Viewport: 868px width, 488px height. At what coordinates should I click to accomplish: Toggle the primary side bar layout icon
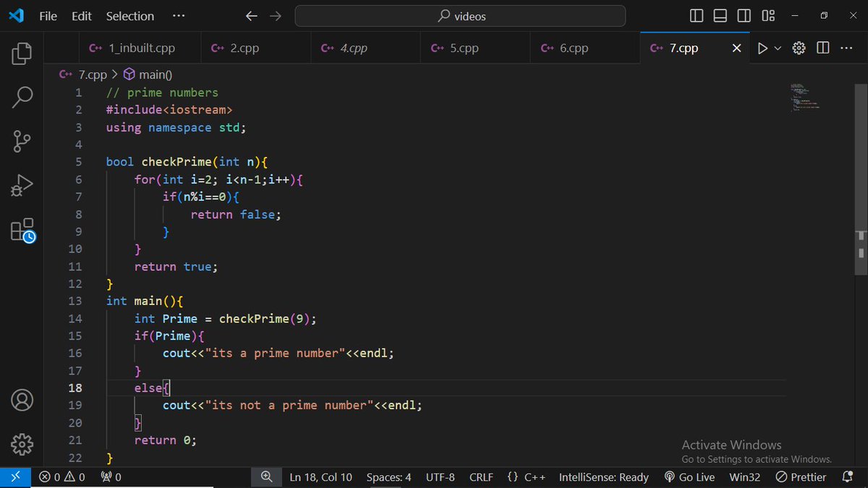pyautogui.click(x=697, y=16)
